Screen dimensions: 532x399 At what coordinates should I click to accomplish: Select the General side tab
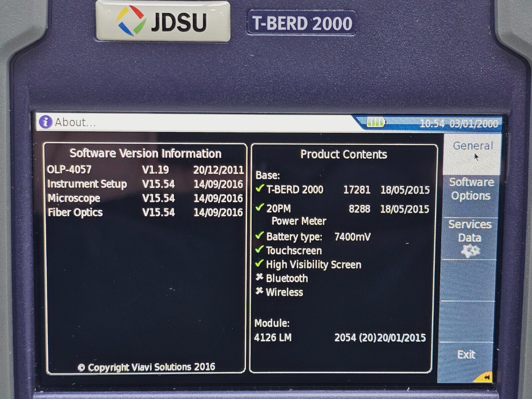point(472,154)
